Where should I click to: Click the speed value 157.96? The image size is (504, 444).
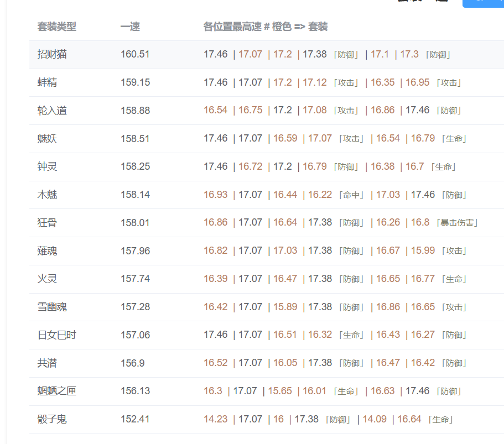pos(135,251)
